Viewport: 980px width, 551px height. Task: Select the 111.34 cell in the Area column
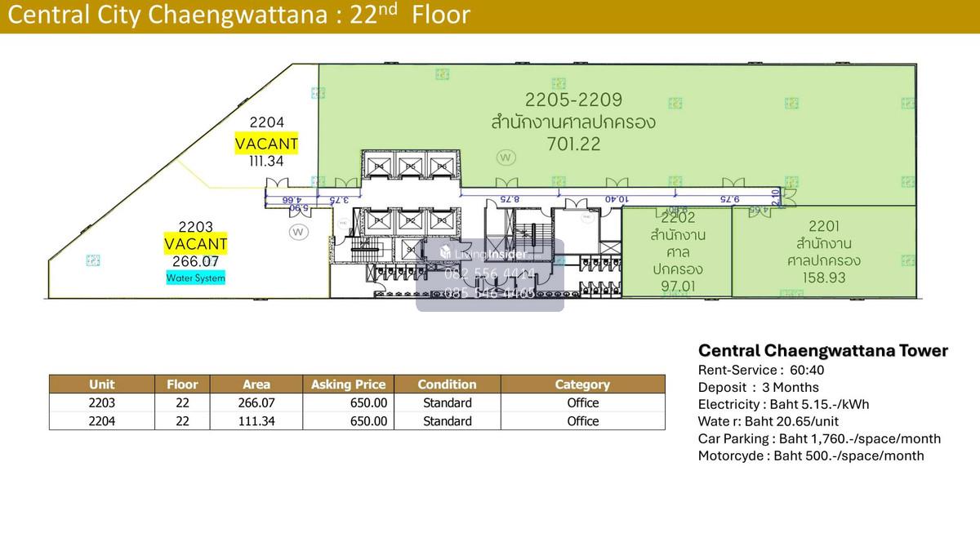coord(256,421)
